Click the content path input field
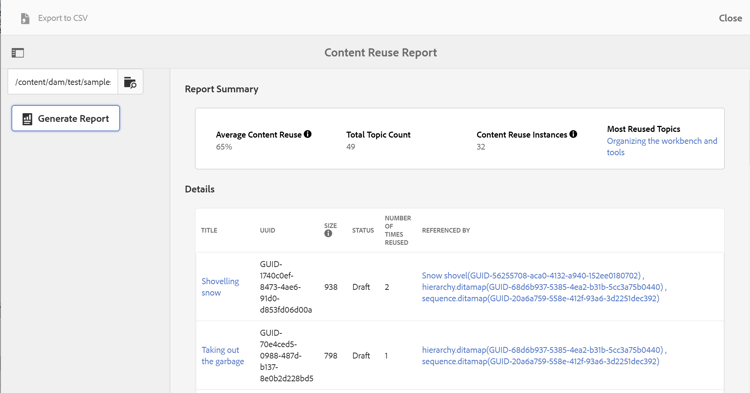The height and width of the screenshot is (393, 750). coord(63,82)
